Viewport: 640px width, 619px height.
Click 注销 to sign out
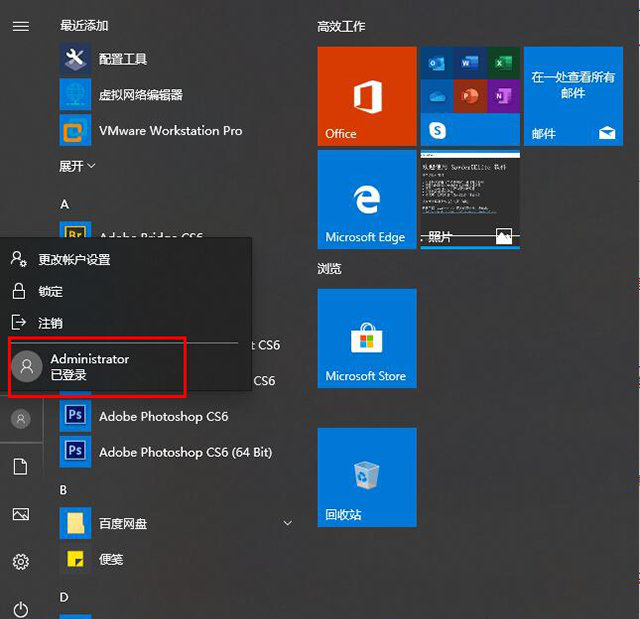[50, 323]
